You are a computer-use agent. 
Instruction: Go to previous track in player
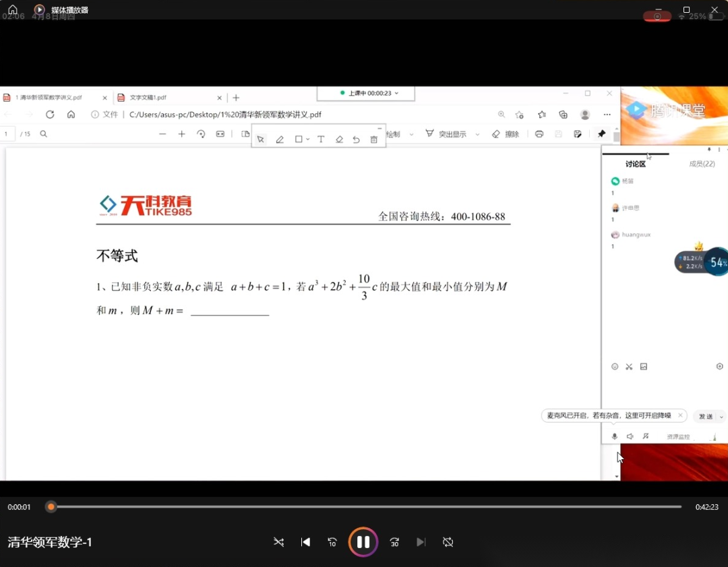[305, 542]
